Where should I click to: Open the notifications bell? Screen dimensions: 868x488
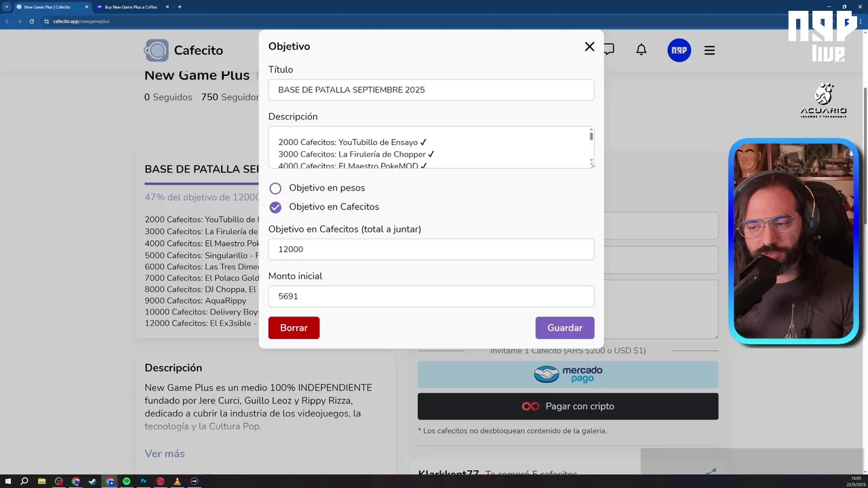(x=641, y=49)
